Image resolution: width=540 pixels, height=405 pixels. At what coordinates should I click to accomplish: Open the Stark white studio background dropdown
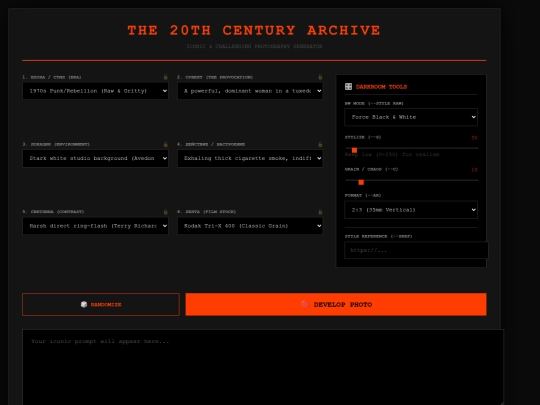click(x=95, y=158)
